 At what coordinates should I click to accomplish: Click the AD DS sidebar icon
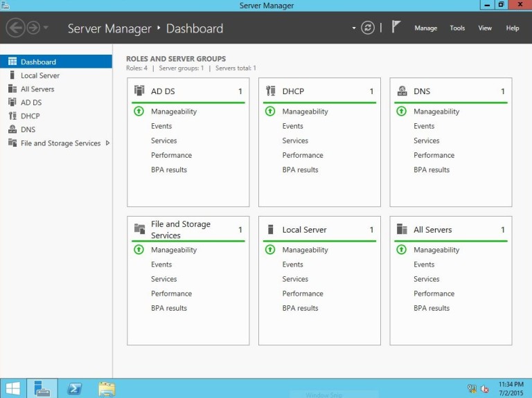click(12, 102)
